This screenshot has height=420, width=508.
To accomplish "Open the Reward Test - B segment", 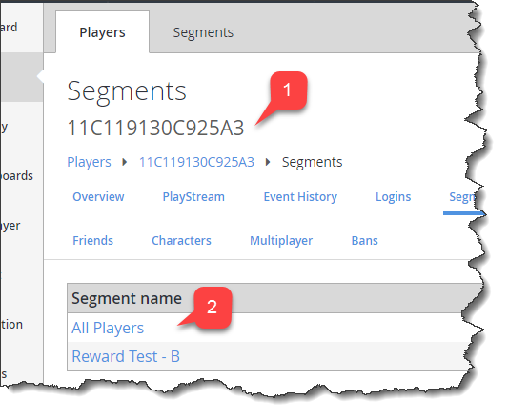I will [x=126, y=356].
